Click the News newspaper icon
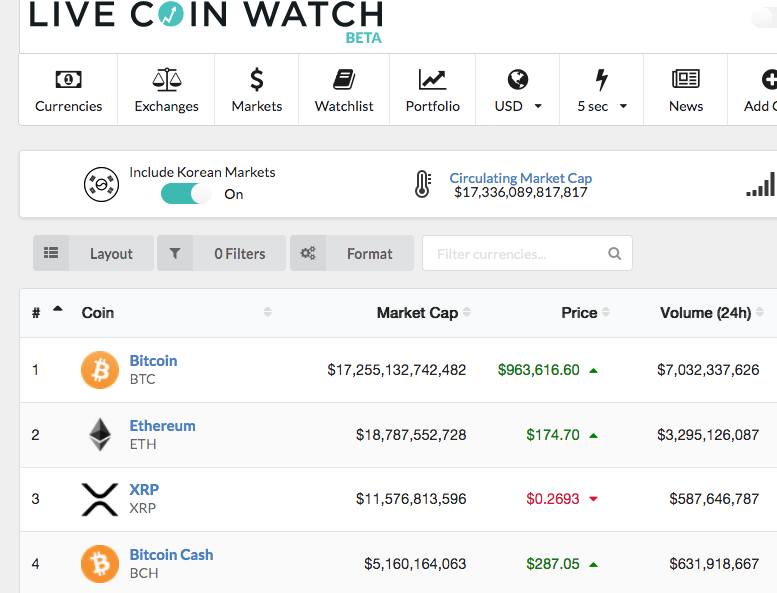The width and height of the screenshot is (777, 593). [686, 79]
